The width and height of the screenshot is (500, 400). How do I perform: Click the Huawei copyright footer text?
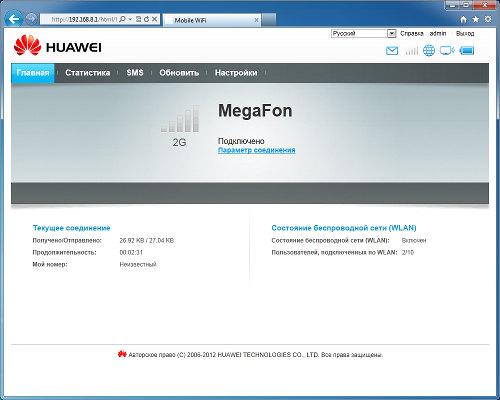click(x=255, y=355)
